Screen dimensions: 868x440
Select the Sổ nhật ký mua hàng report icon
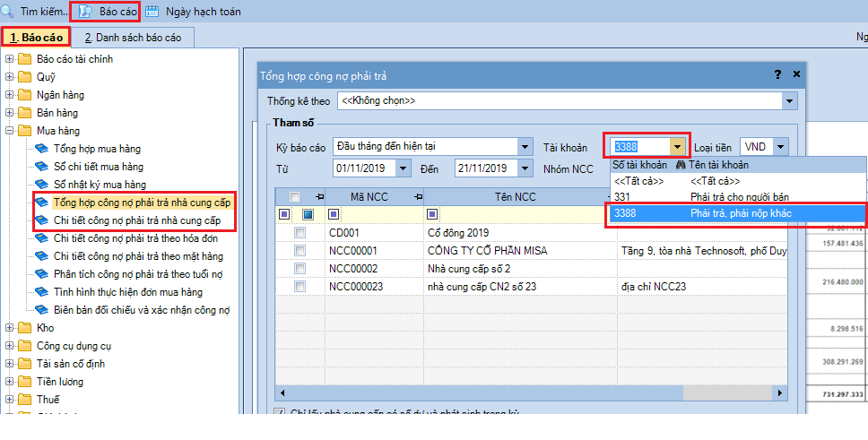(42, 185)
